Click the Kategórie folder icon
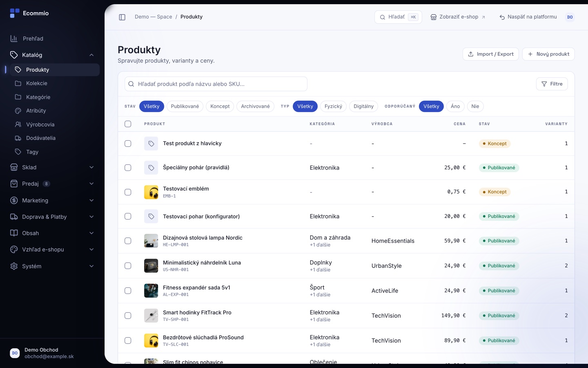588x368 pixels. (18, 97)
